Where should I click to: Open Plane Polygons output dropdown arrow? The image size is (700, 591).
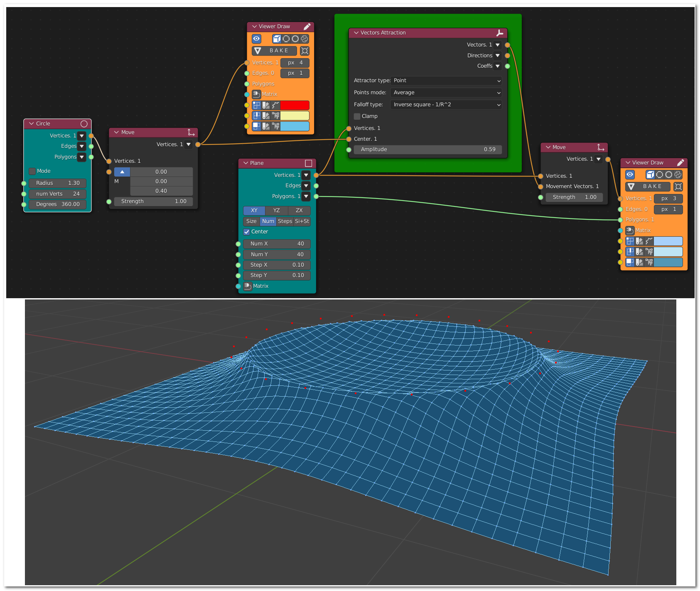(306, 196)
